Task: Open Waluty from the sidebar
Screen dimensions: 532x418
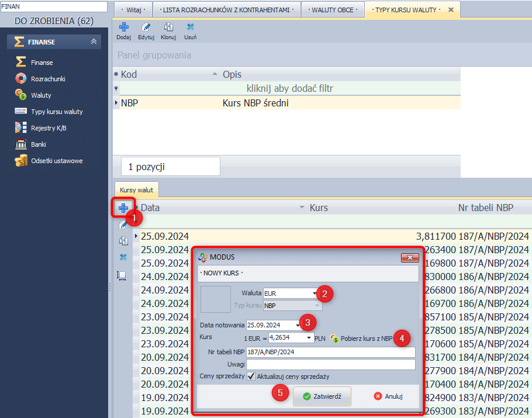Action: click(41, 95)
